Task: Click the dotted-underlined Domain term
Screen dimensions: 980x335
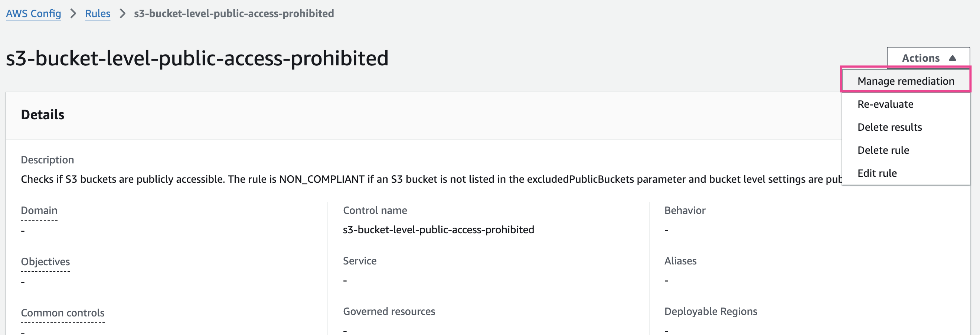Action: point(39,211)
